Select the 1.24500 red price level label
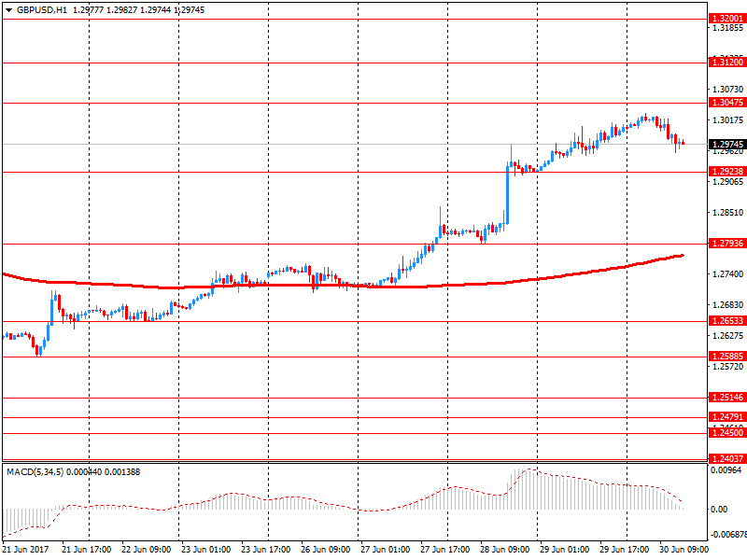Image resolution: width=747 pixels, height=560 pixels. 727,433
